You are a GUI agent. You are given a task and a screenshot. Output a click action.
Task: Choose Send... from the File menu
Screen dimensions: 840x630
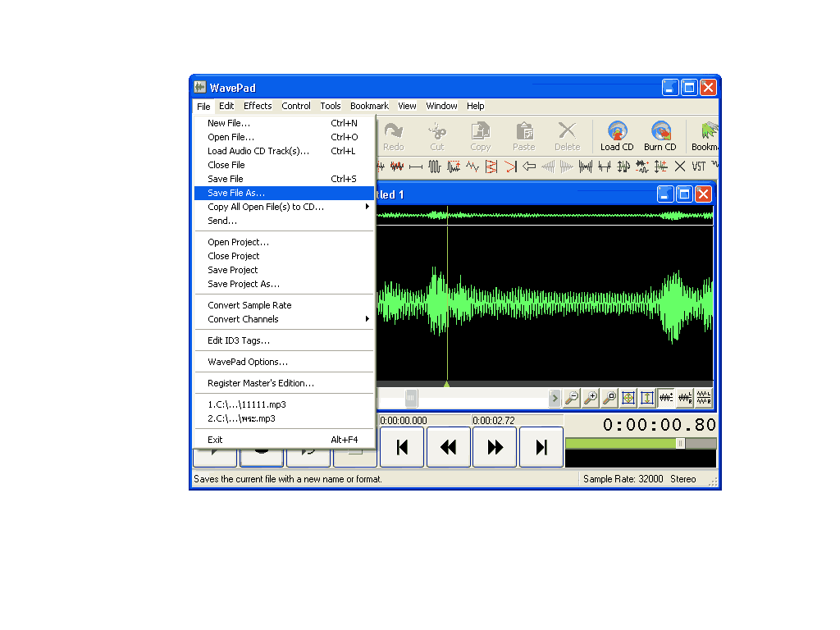[284, 221]
